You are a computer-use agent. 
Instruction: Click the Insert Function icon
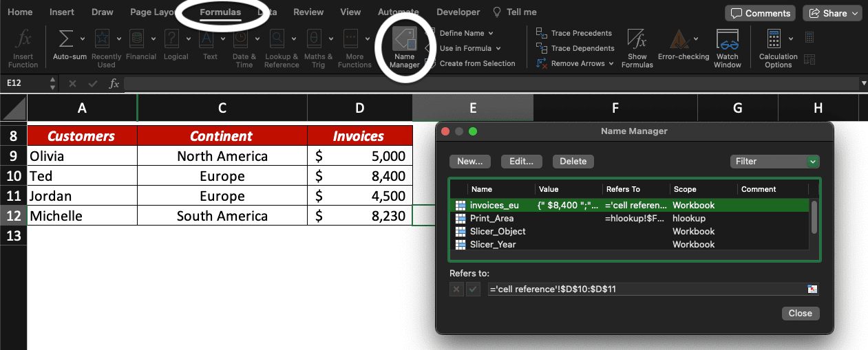23,47
